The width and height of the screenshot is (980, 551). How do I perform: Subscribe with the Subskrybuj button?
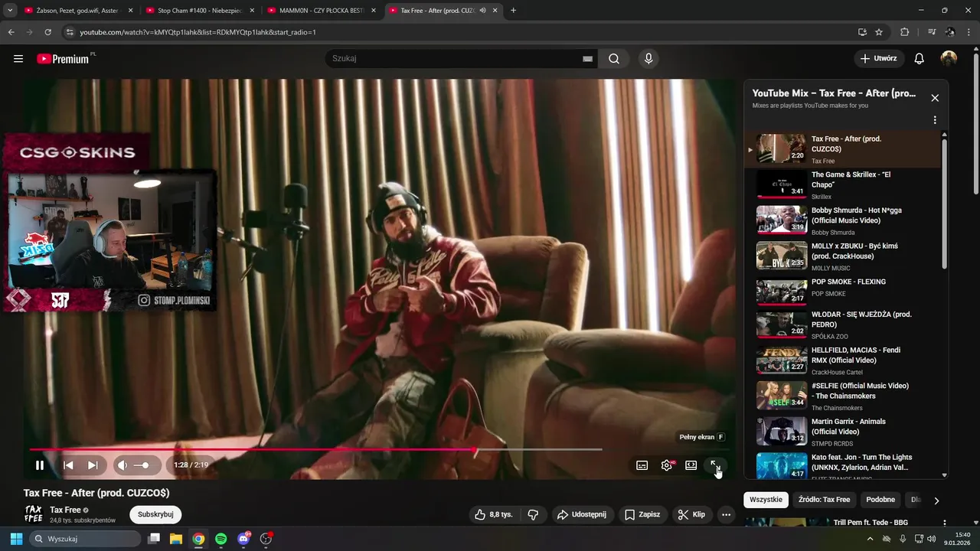(155, 514)
